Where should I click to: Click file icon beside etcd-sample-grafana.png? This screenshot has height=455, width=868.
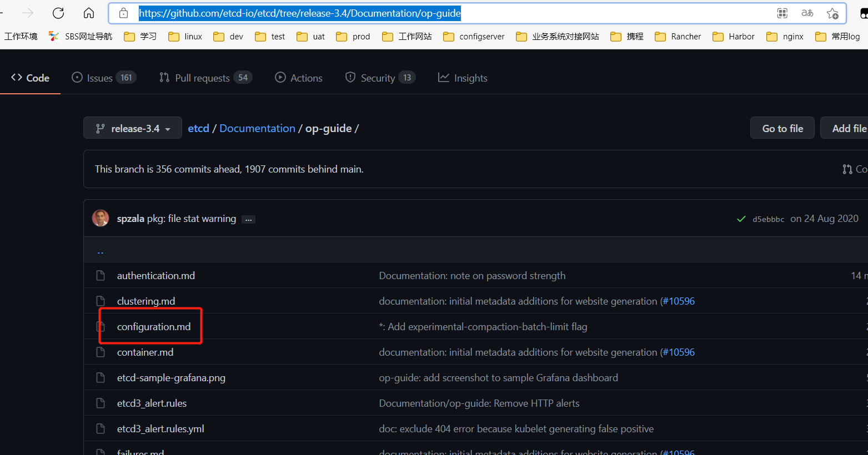click(x=101, y=378)
